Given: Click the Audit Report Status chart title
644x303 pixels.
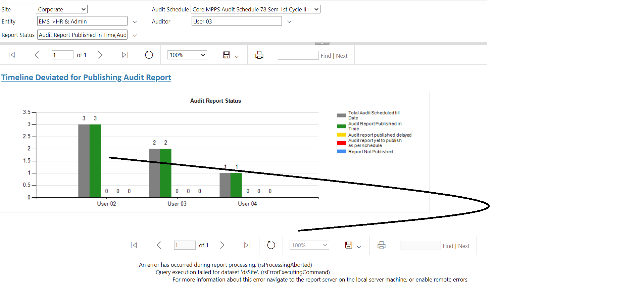Looking at the screenshot, I should (215, 101).
